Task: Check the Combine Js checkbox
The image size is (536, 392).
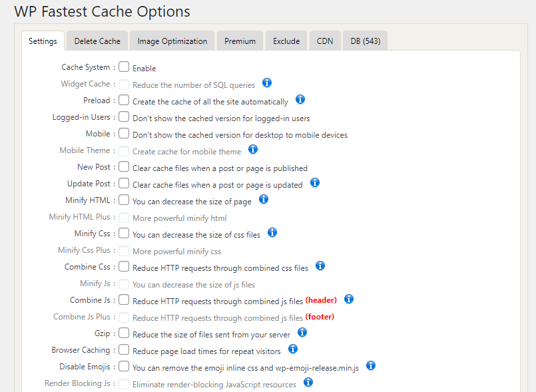Action: [124, 299]
